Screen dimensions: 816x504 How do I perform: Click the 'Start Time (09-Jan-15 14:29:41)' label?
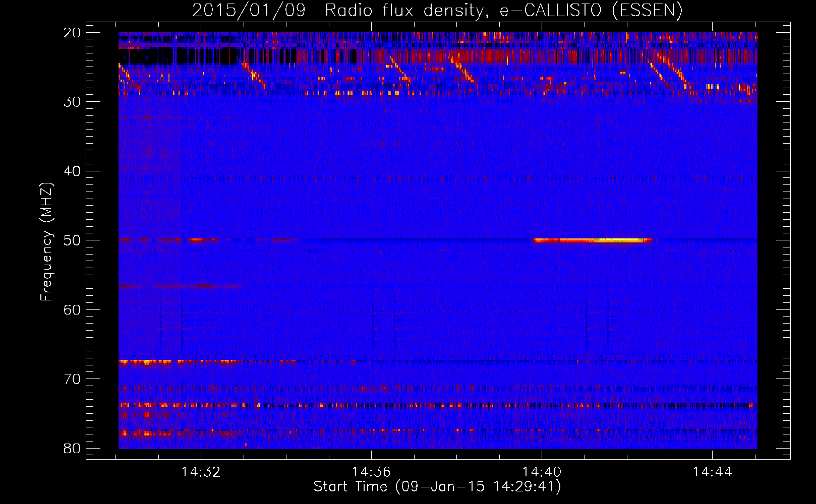click(437, 487)
